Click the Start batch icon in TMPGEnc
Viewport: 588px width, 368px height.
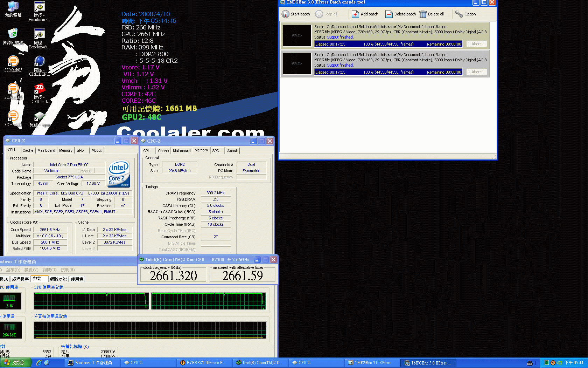285,14
